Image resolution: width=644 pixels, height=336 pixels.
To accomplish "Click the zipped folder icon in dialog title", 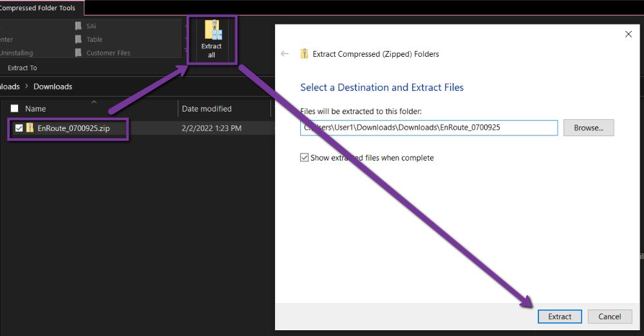I will [305, 54].
